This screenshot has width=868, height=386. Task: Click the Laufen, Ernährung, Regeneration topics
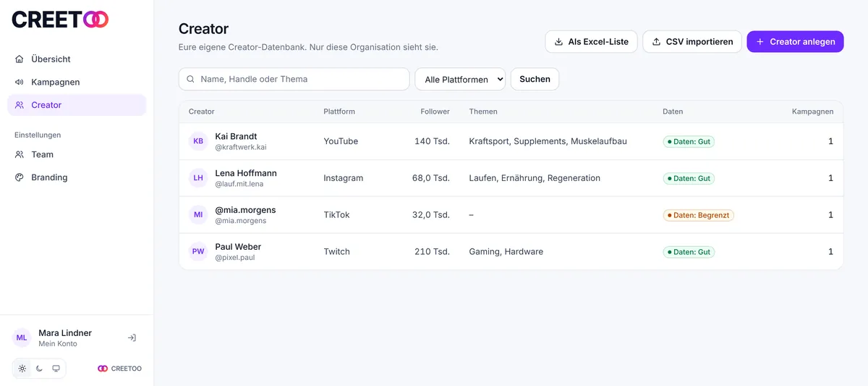coord(535,178)
